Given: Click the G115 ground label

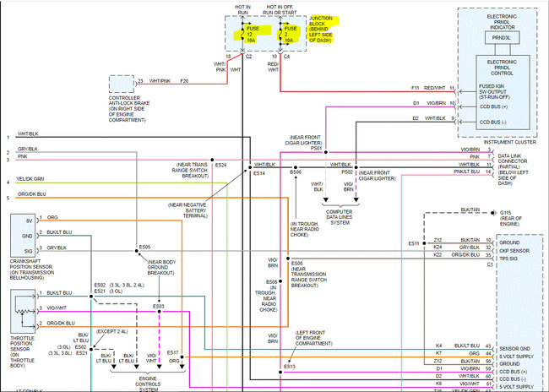Looking at the screenshot, I should [x=505, y=213].
